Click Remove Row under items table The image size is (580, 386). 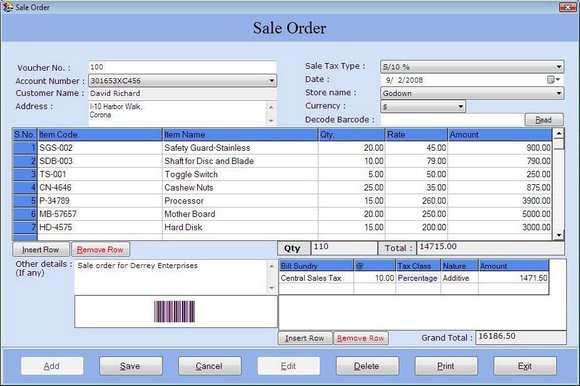pos(100,250)
